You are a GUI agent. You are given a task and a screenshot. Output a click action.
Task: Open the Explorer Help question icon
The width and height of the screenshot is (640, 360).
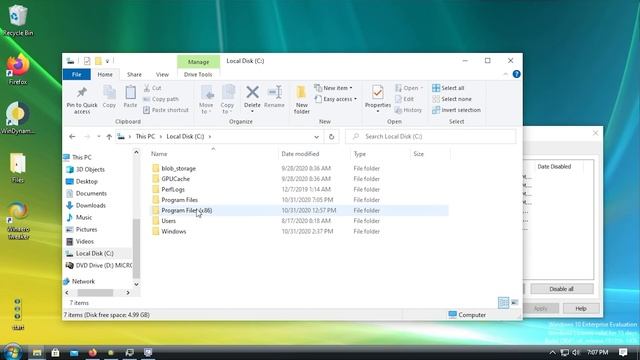pos(516,74)
